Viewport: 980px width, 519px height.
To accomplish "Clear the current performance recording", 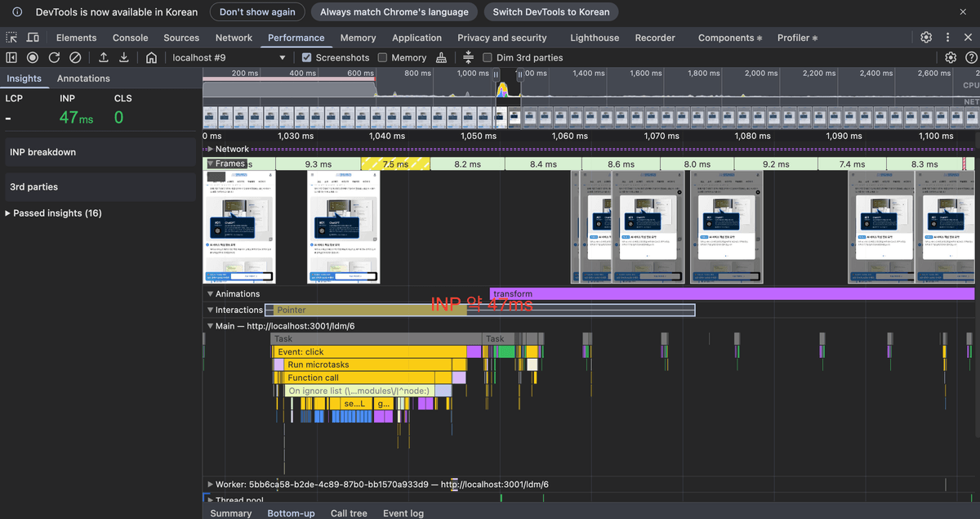I will (75, 58).
